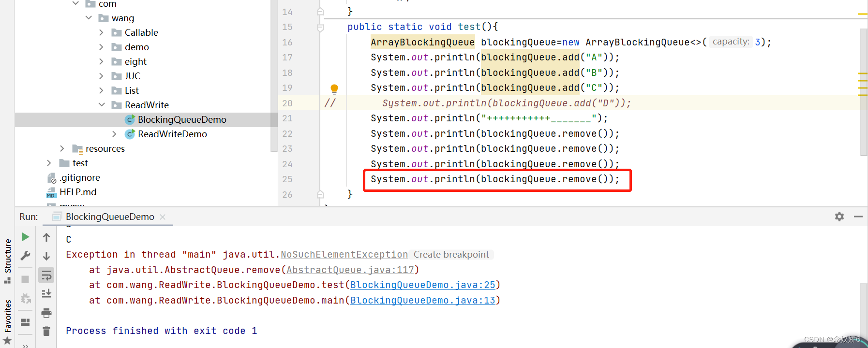Screen dimensions: 868x348
Task: Expand the resources folder chevron
Action: click(62, 148)
